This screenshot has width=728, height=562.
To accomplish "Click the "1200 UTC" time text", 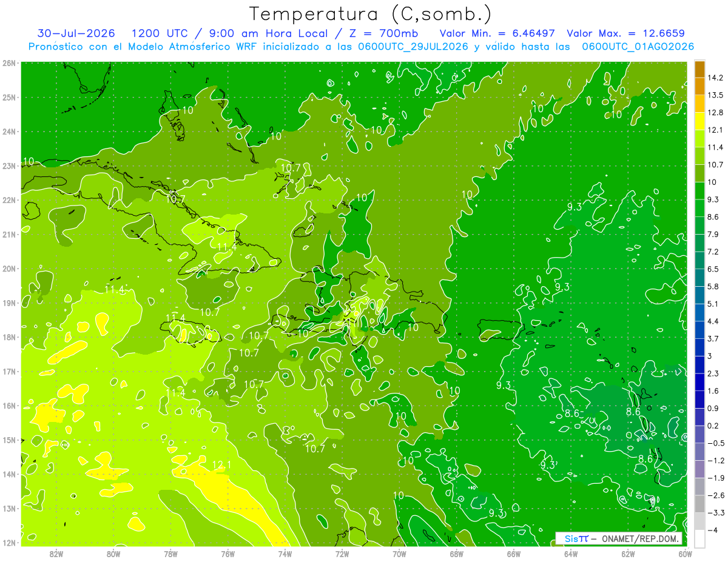I will (x=160, y=33).
